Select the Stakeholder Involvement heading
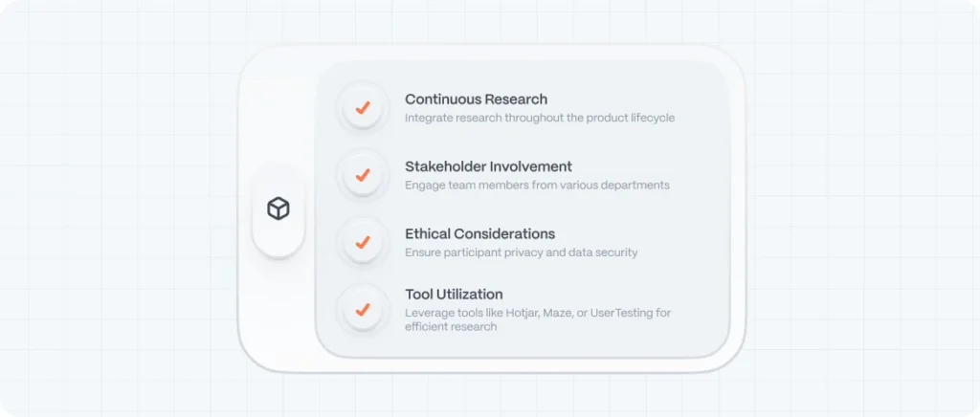Screen dimensions: 980x417 488,166
